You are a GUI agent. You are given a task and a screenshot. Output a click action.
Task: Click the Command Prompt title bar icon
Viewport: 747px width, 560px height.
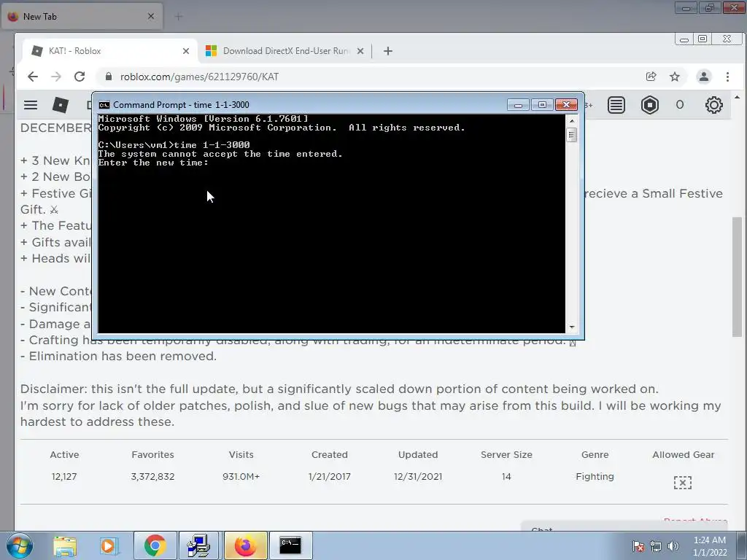click(x=104, y=105)
